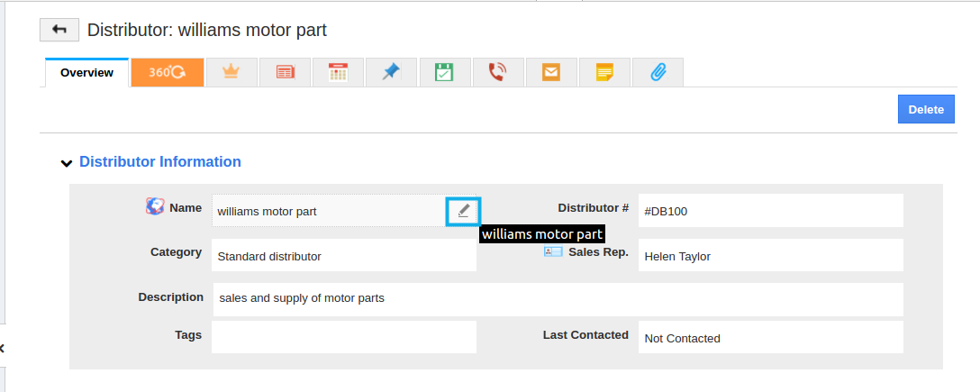Click the Category field Standard distributor

click(x=344, y=255)
